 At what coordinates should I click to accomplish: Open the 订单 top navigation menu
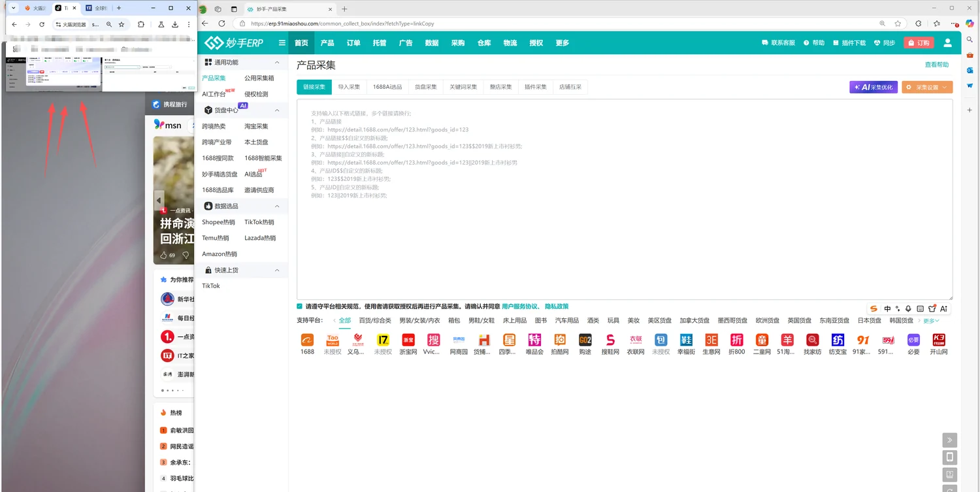point(353,43)
